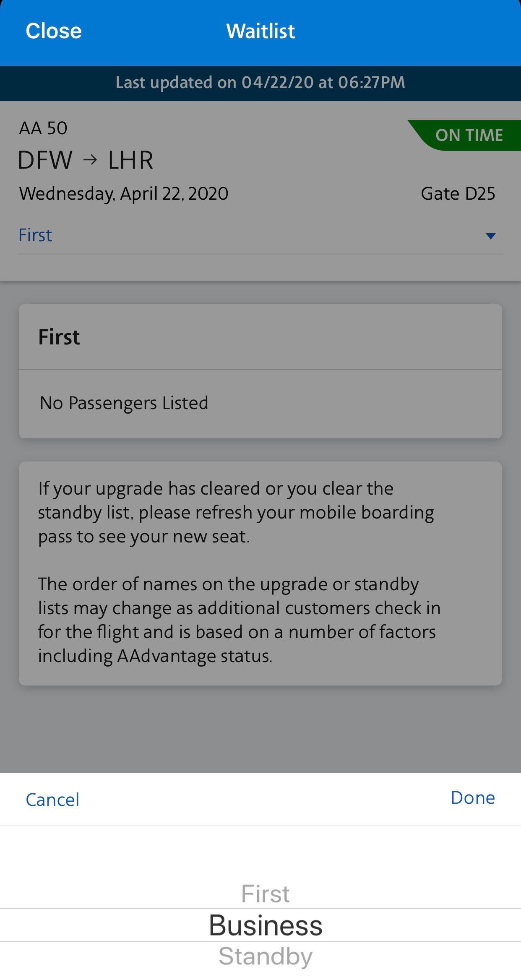Tap the AA 50 flight number

point(43,128)
